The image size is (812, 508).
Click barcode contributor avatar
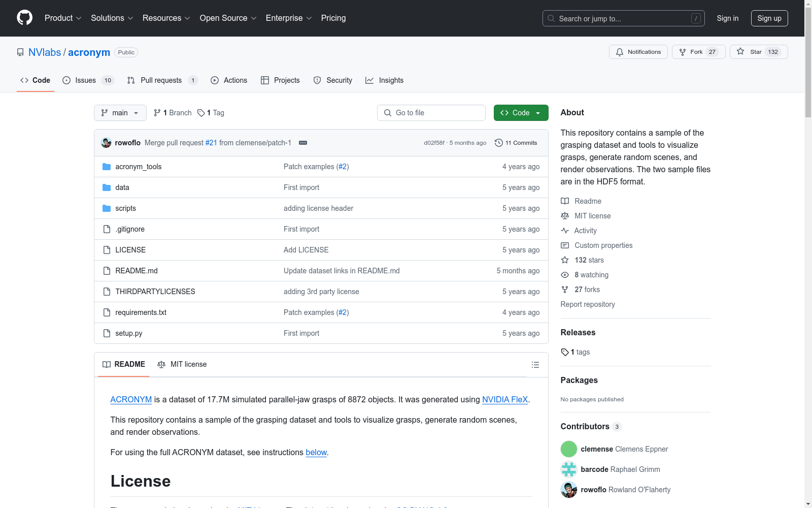coord(569,469)
